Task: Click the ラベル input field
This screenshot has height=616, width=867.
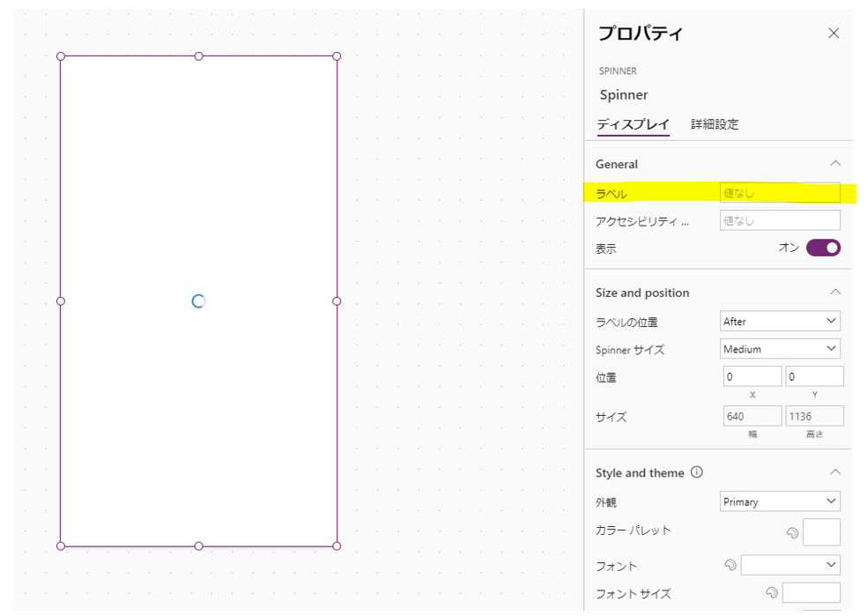Action: tap(780, 193)
